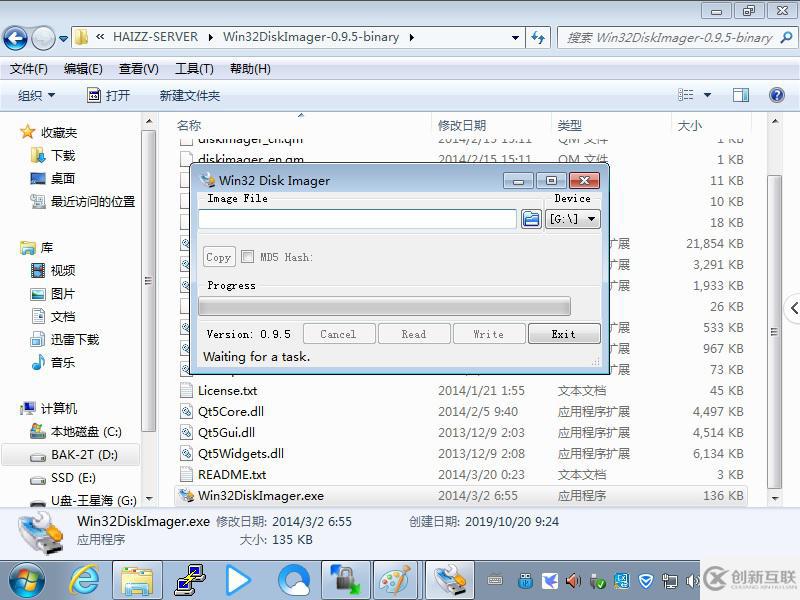Open the Windows Start button
The image size is (800, 600).
27,581
